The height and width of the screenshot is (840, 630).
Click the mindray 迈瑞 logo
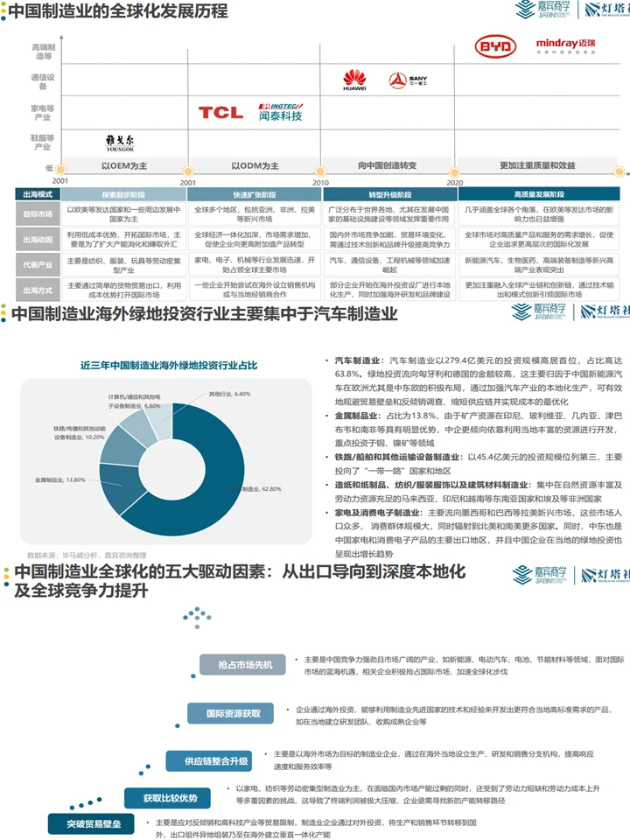[x=566, y=45]
